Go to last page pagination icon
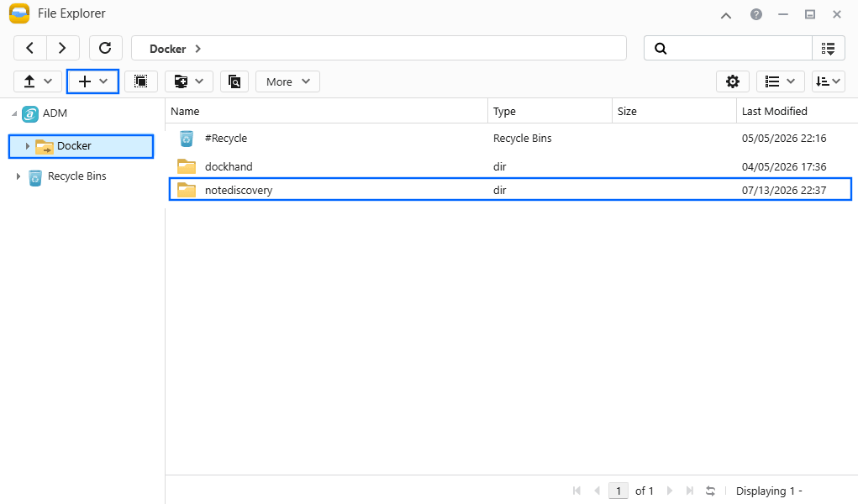This screenshot has height=504, width=858. [690, 491]
